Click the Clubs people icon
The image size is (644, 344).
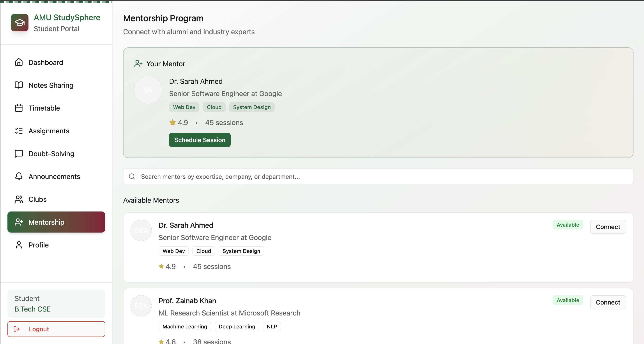(x=19, y=199)
